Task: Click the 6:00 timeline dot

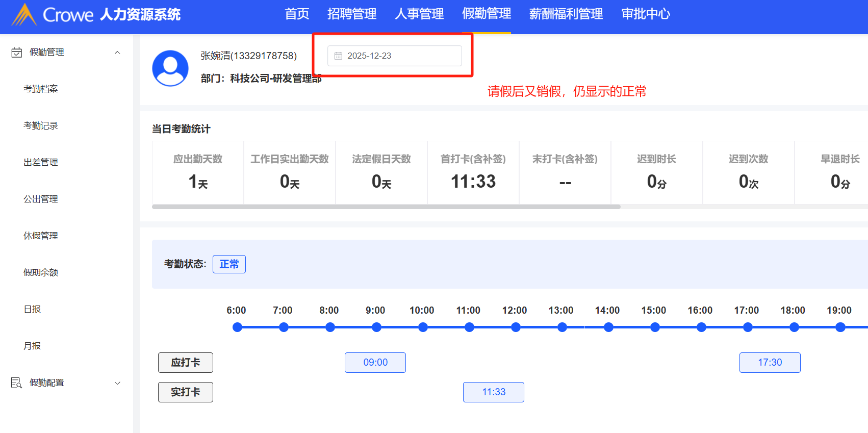Action: pos(237,327)
